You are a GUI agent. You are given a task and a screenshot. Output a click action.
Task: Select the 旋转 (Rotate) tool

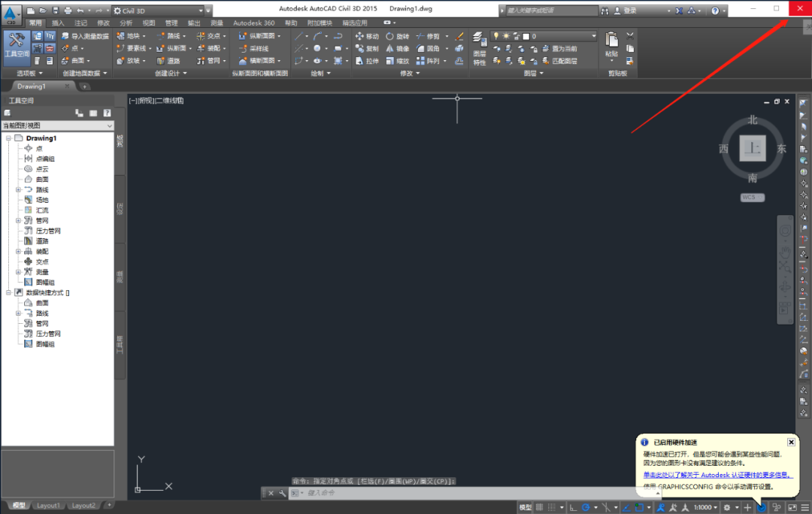tap(398, 36)
